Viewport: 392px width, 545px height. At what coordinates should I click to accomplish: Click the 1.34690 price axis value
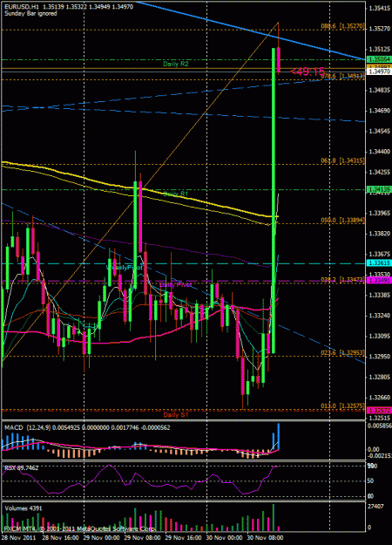click(x=380, y=111)
